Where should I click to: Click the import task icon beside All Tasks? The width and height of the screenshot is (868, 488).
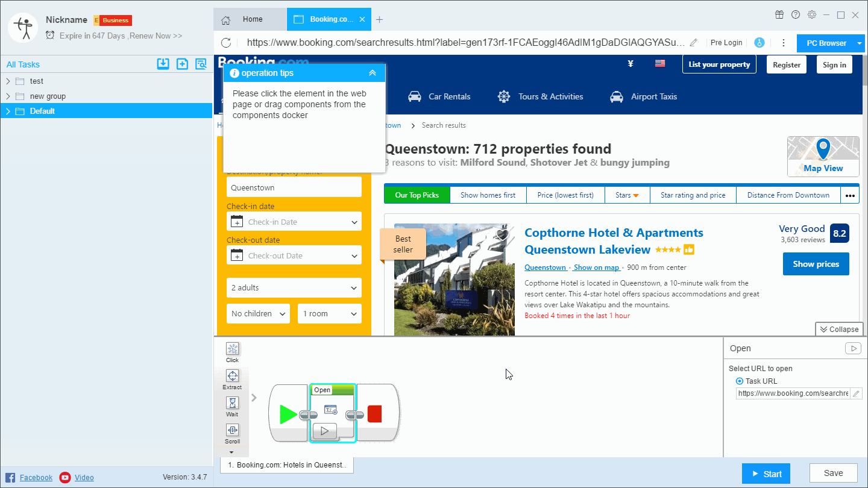coord(163,64)
